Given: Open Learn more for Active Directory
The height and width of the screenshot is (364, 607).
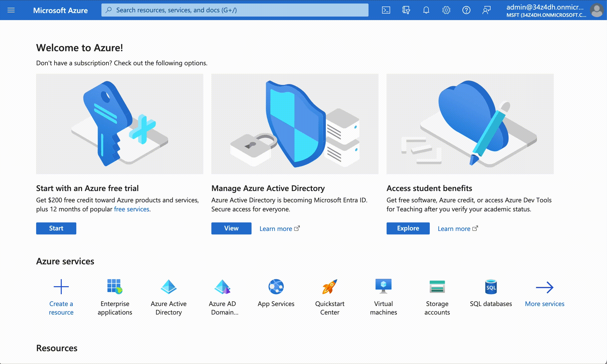Looking at the screenshot, I should tap(279, 229).
